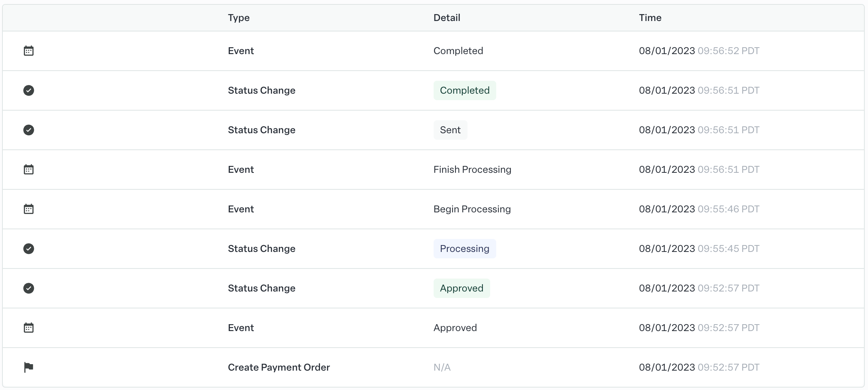Click the blue Processing status badge
The image size is (868, 390).
point(464,249)
